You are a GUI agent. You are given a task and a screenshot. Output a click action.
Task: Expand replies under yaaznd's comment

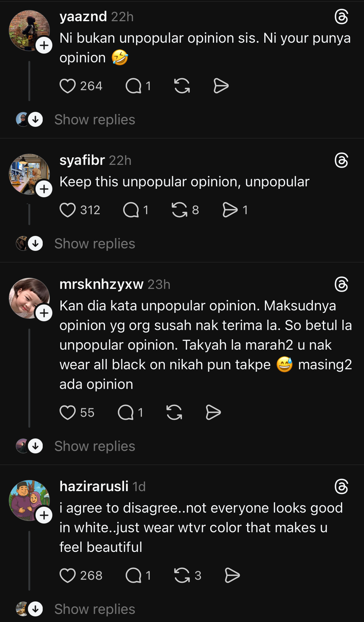tap(94, 120)
